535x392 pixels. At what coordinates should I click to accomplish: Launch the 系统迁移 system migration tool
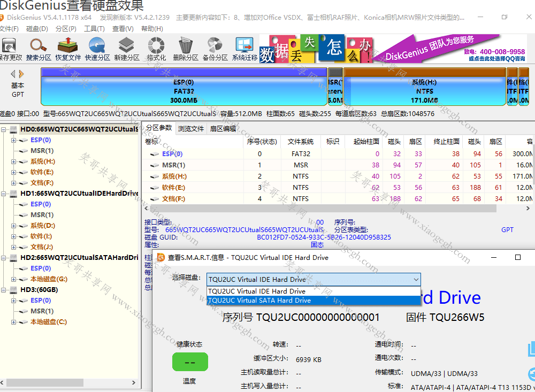[x=244, y=45]
